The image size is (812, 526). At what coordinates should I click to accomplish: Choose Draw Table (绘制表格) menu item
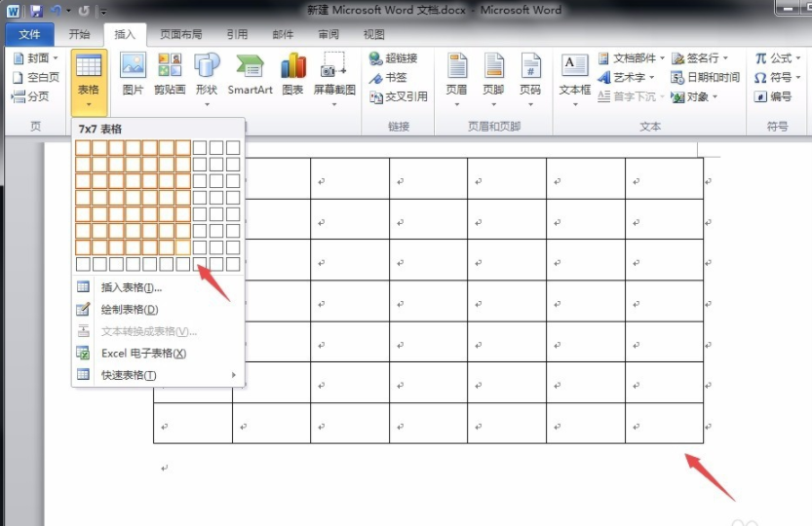point(158,310)
